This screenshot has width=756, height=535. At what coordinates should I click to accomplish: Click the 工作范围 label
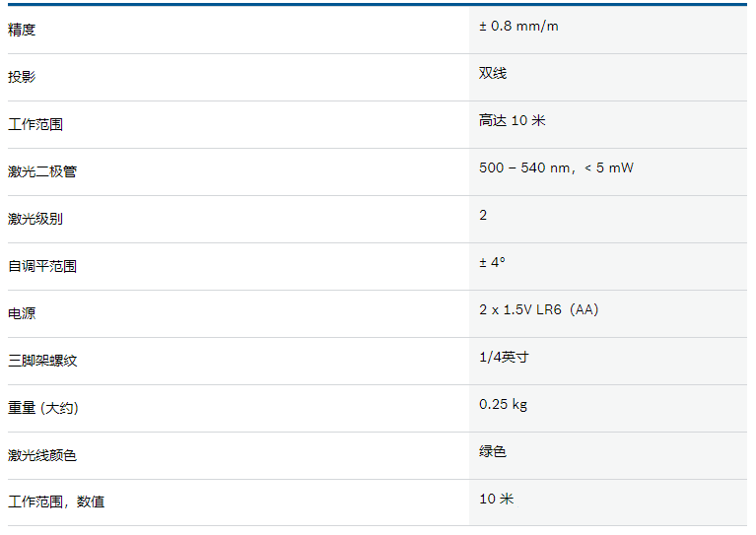click(x=35, y=124)
